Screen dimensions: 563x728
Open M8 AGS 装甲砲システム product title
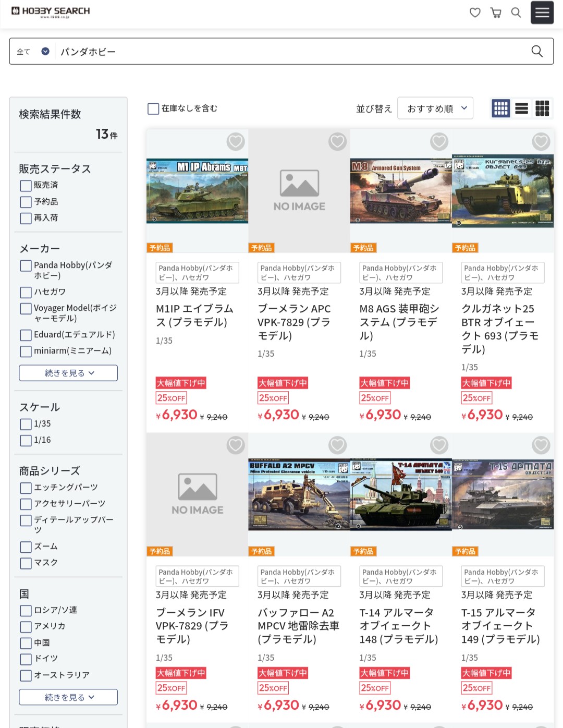pyautogui.click(x=400, y=322)
